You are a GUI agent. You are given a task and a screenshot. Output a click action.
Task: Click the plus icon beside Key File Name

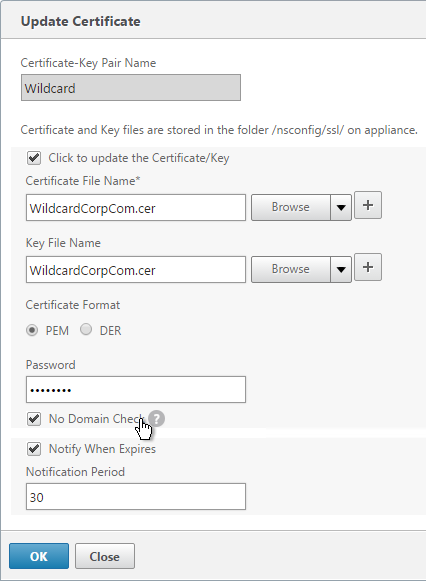(367, 267)
